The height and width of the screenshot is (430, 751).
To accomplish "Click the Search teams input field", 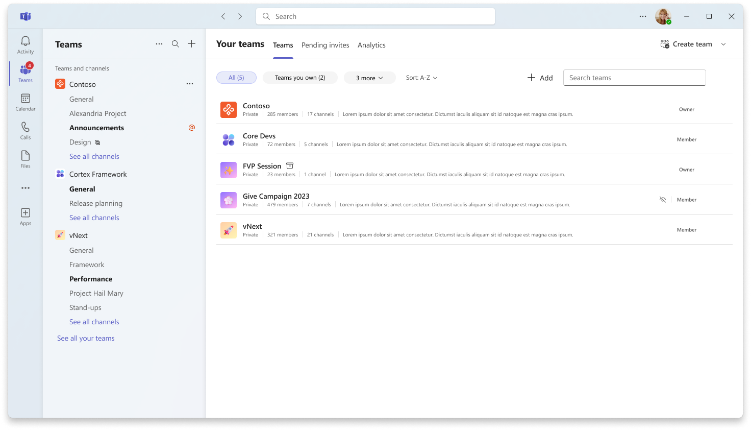I will coord(634,78).
